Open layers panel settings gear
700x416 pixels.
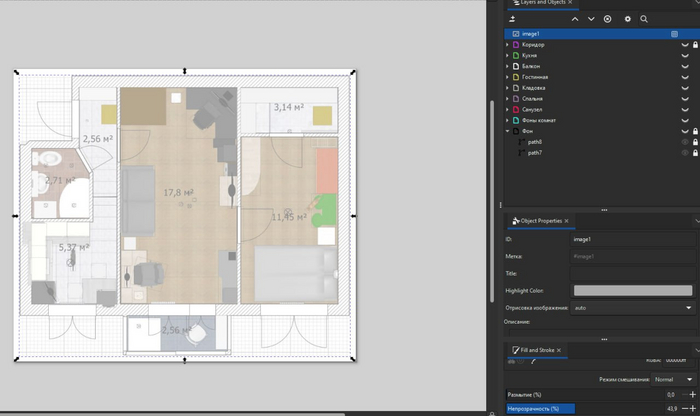point(627,19)
